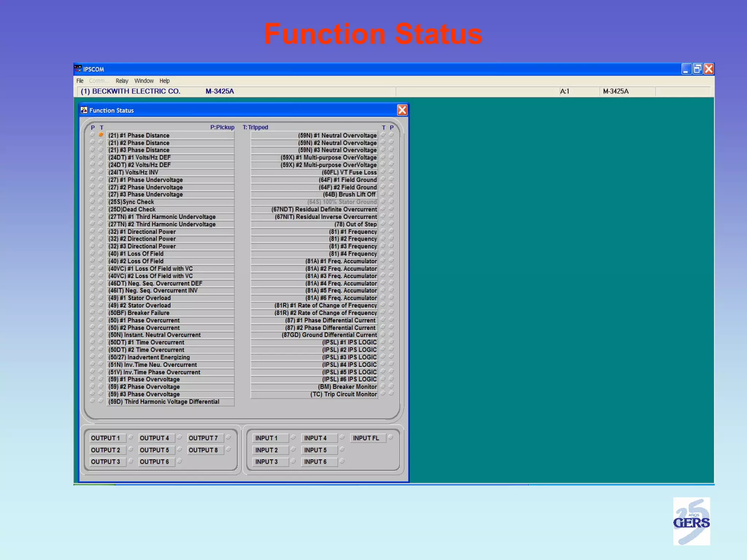This screenshot has width=747, height=560.
Task: Click the INPUT 5 label
Action: click(x=319, y=450)
